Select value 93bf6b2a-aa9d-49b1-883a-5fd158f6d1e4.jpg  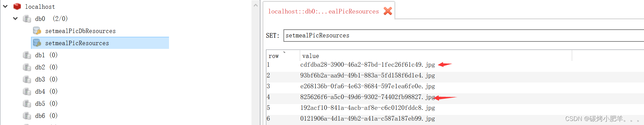click(368, 75)
